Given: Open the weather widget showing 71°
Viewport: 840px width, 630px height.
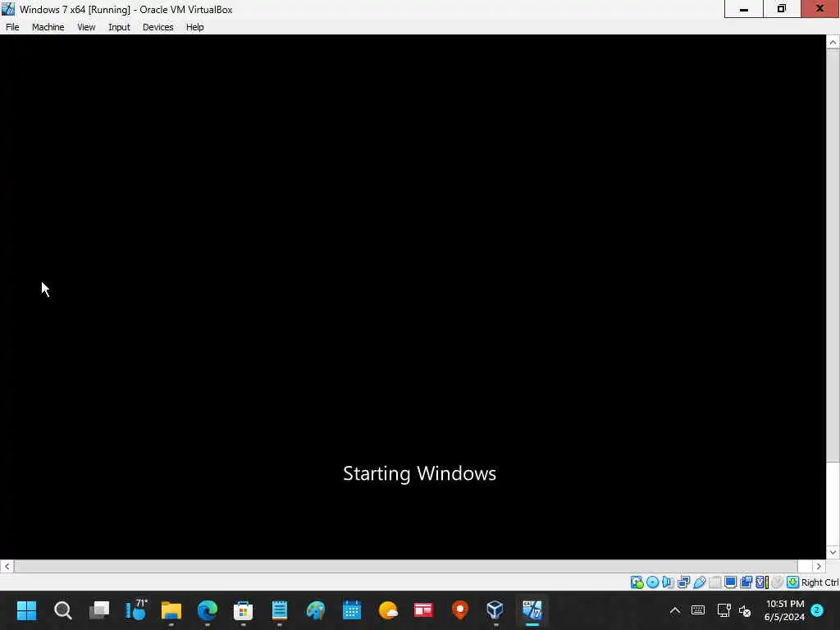Looking at the screenshot, I should point(135,610).
